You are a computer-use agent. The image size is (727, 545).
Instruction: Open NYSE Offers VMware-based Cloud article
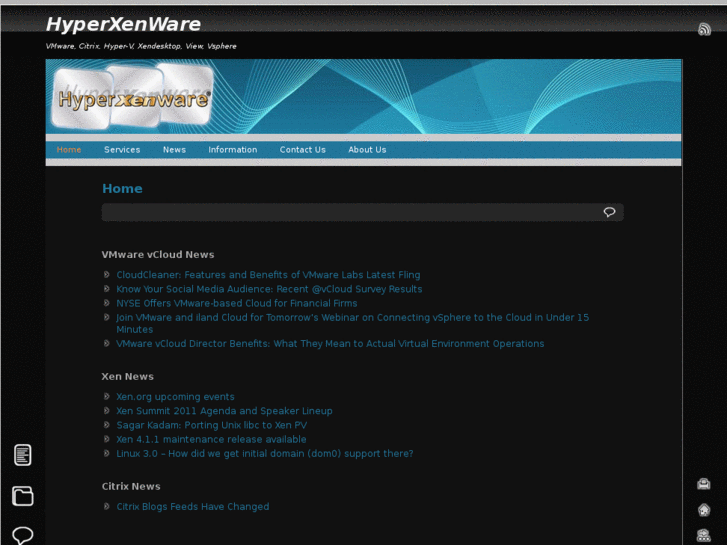click(237, 303)
